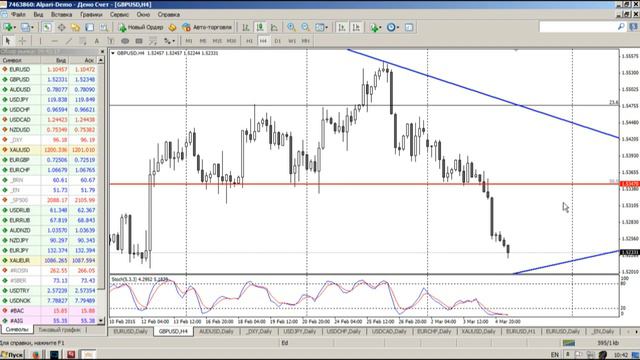The width and height of the screenshot is (640, 360).
Task: Switch chart to candlesticks icon
Action: coord(260,27)
